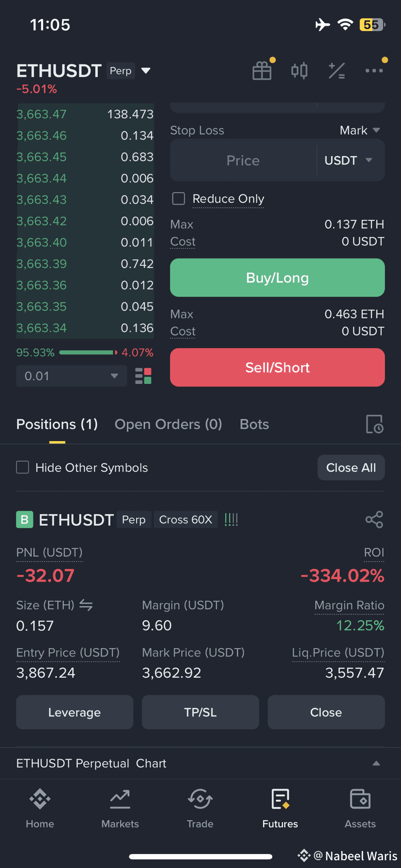Expand the ETHUSDT Perp symbol dropdown

pos(146,71)
